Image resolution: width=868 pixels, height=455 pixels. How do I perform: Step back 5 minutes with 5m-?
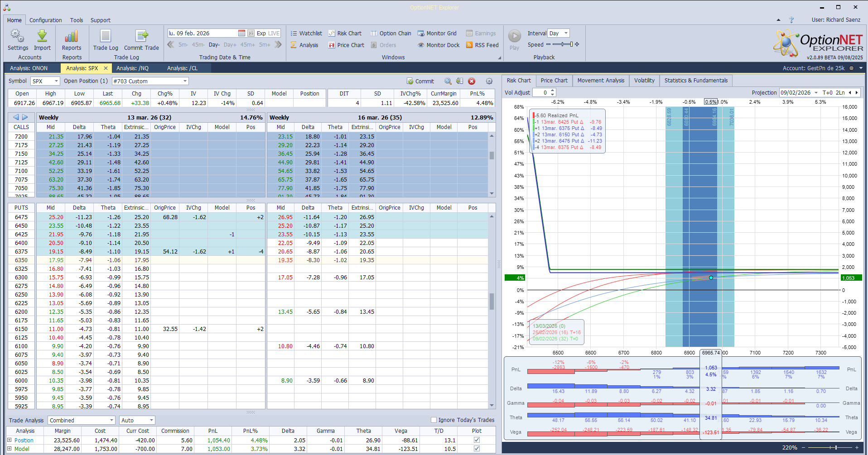click(183, 44)
